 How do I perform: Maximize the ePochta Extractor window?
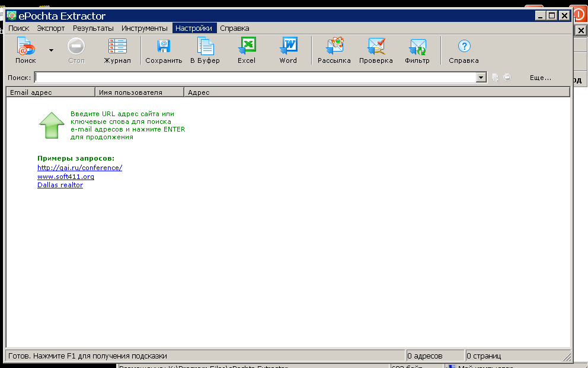point(552,16)
